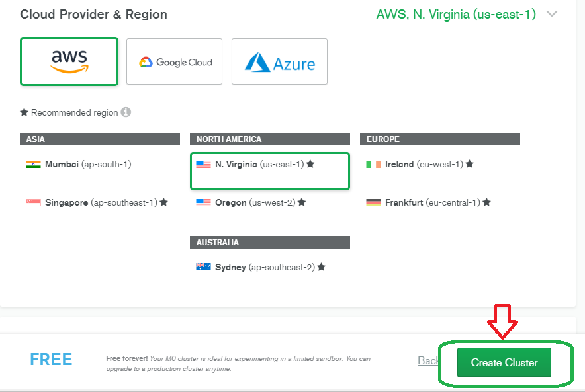
Task: Click the AWS, N. Virginia summary text
Action: point(455,15)
